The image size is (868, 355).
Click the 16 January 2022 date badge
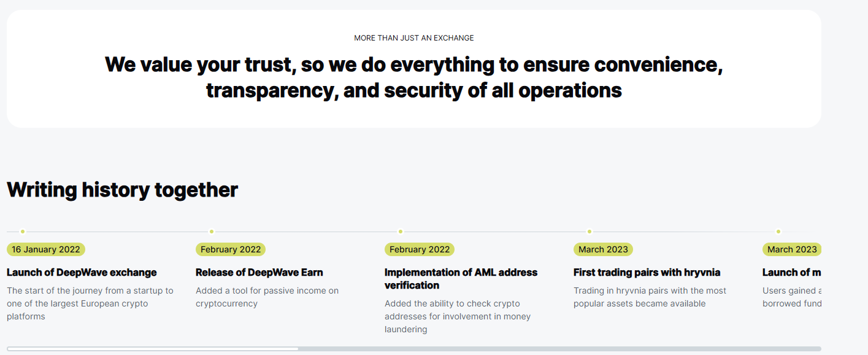46,249
